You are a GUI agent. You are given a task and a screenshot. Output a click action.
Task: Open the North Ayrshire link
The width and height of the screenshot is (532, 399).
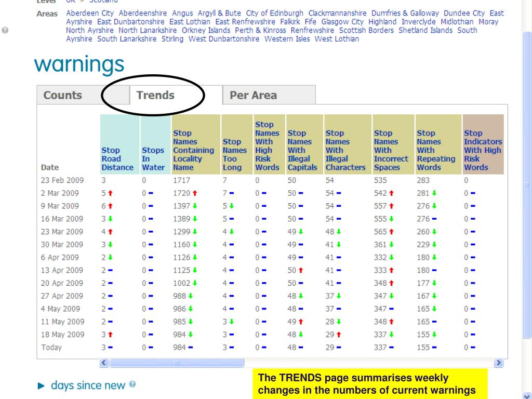coord(89,30)
